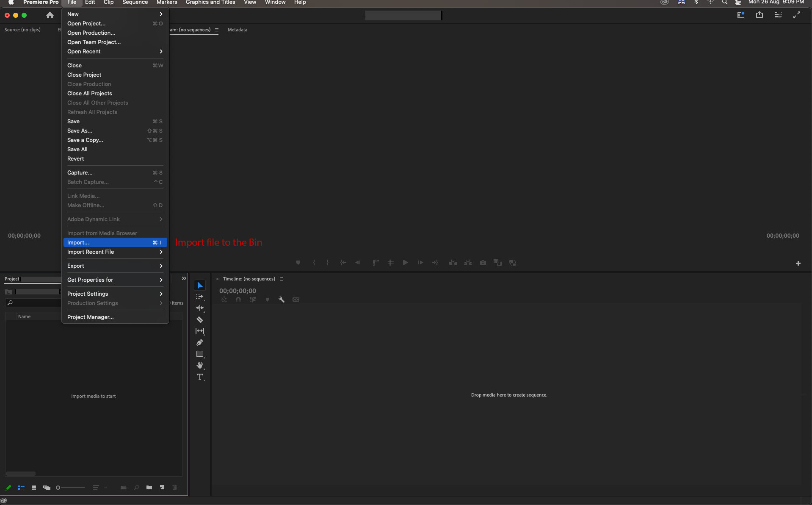Click the Export Frame camera icon

coord(483,263)
